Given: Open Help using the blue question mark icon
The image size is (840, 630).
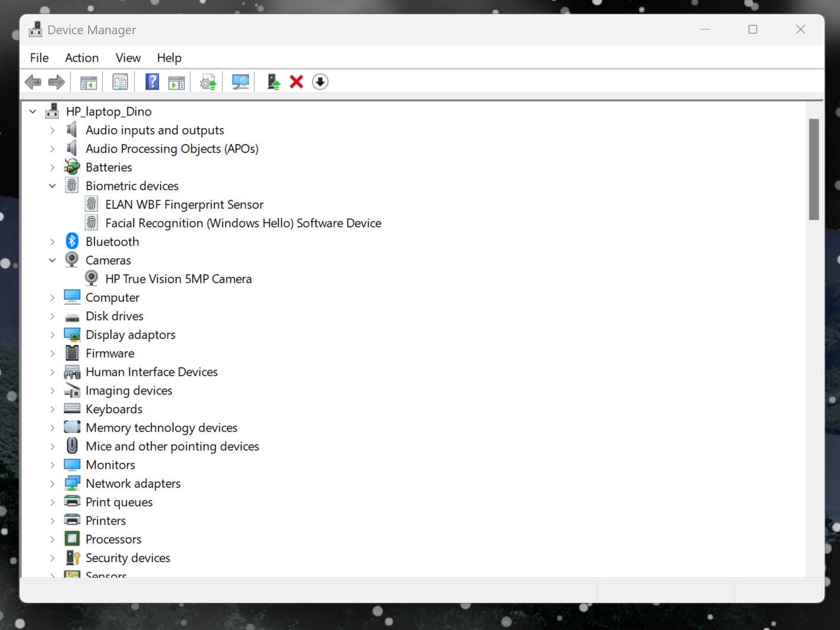Looking at the screenshot, I should 152,81.
